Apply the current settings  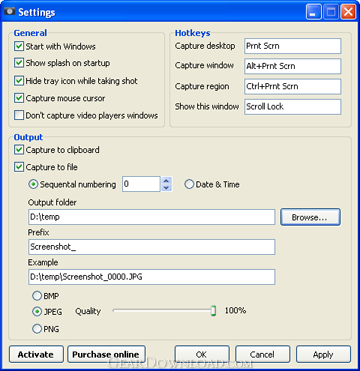[323, 354]
